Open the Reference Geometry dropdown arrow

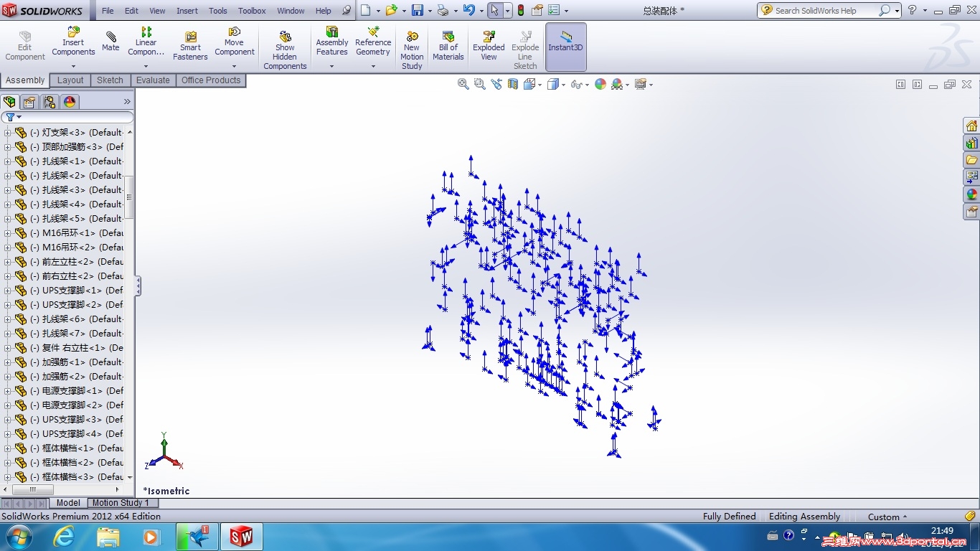pyautogui.click(x=373, y=66)
